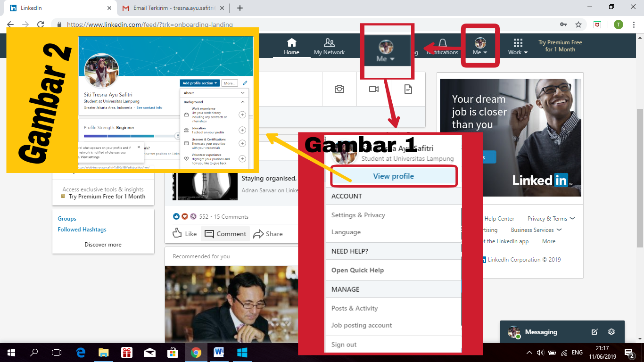Click the page vertical scrollbar
644x362 pixels.
640,178
